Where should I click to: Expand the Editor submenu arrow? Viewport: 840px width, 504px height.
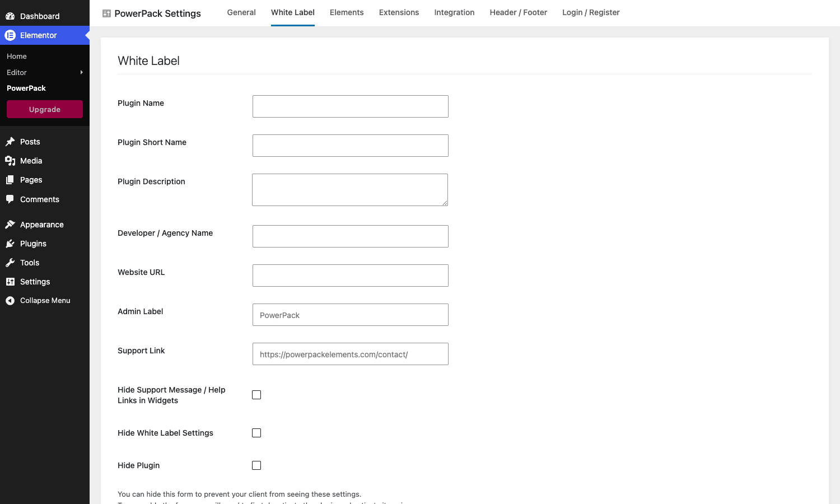(82, 72)
